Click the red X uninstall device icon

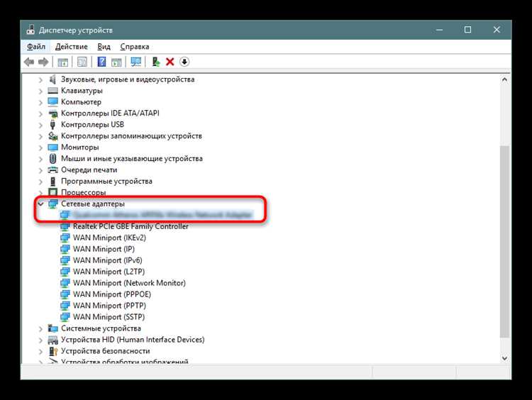[x=170, y=62]
